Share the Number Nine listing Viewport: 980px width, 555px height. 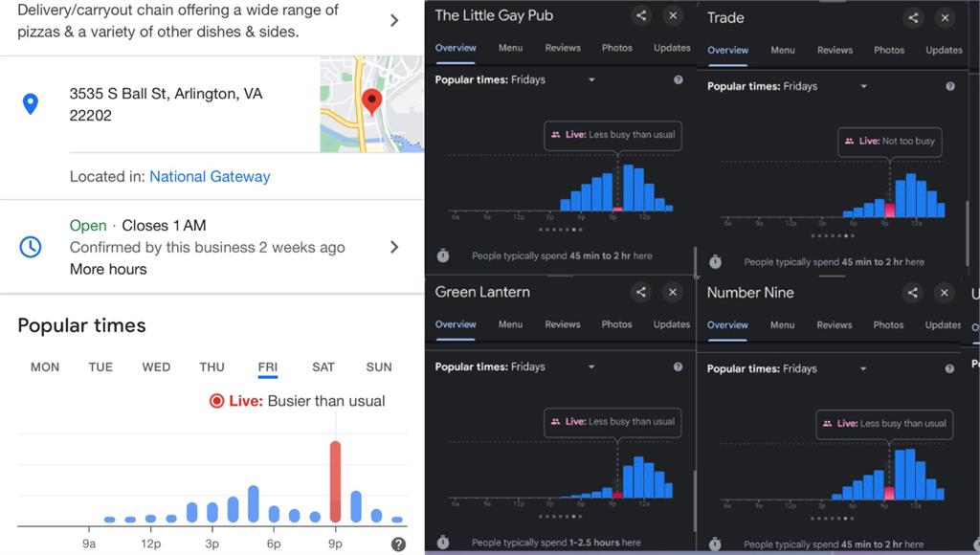tap(912, 293)
